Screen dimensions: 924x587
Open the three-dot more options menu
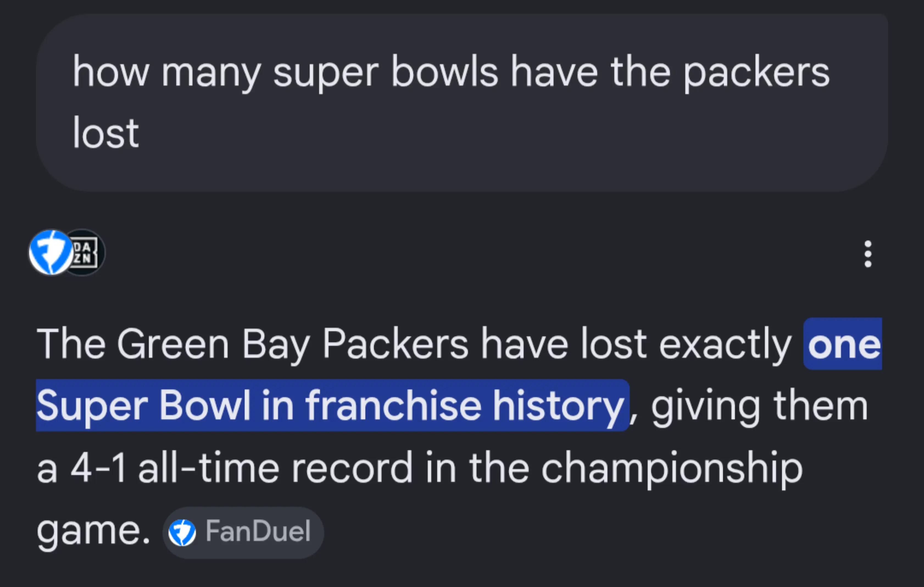coord(868,254)
